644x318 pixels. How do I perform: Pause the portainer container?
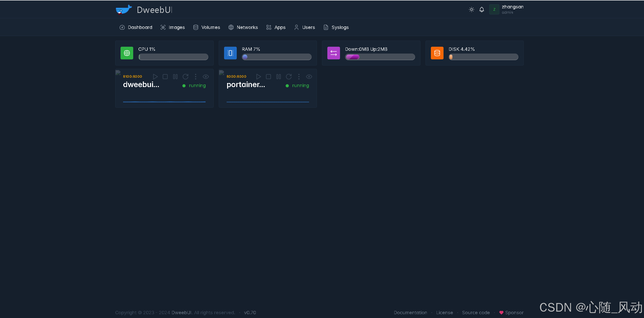pyautogui.click(x=278, y=77)
